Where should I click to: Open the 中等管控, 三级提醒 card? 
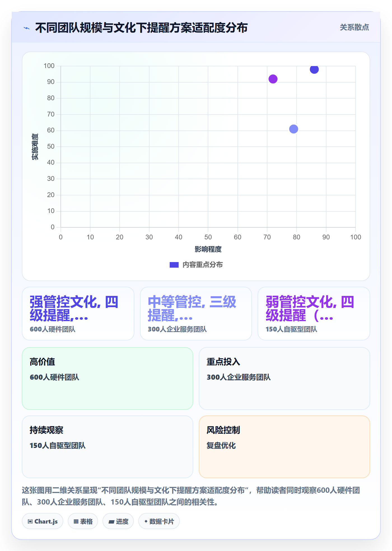point(196,314)
